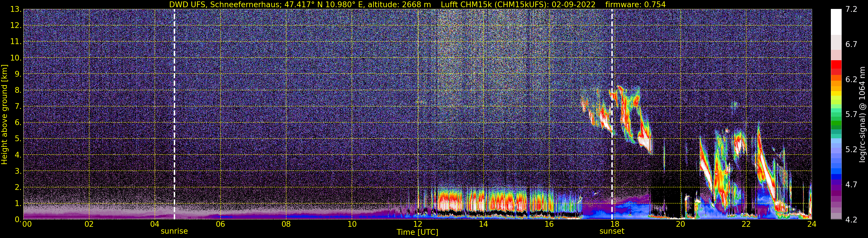
Task: Click time axis tick label '02'
Action: point(89,224)
